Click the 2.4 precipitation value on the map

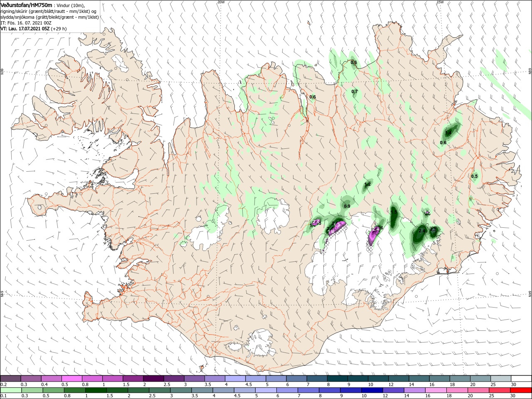[422, 231]
